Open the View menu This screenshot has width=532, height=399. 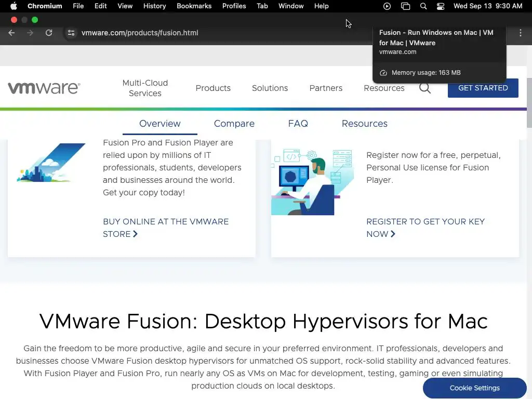[125, 6]
